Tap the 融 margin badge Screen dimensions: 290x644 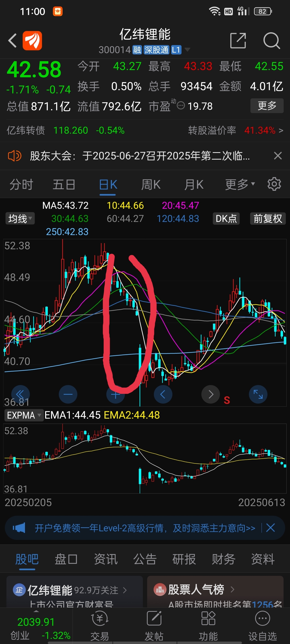137,50
